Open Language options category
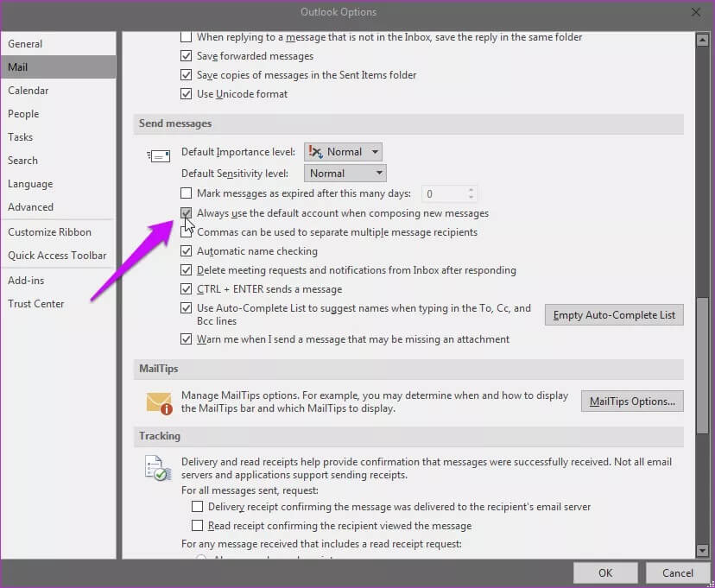The width and height of the screenshot is (715, 588). click(x=59, y=184)
